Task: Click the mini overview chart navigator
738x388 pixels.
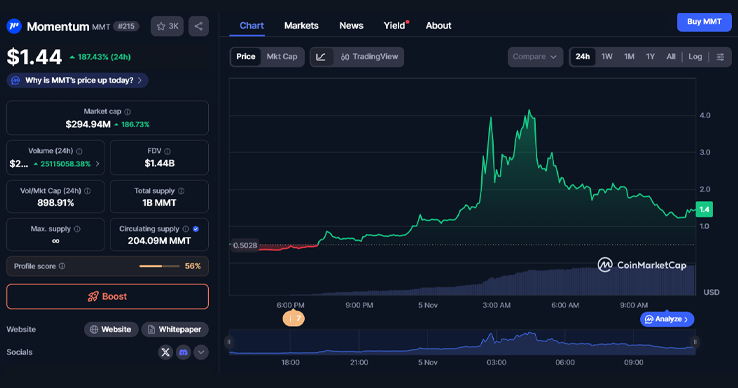Action: click(x=462, y=342)
